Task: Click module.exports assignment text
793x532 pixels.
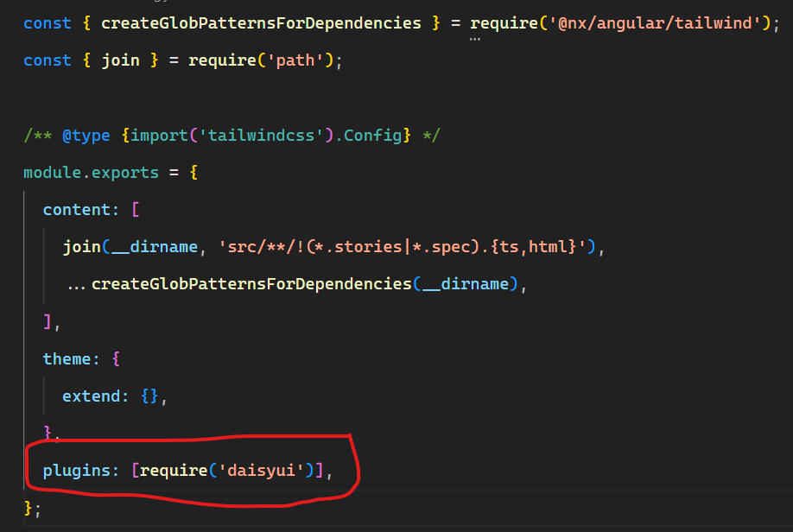Action: point(91,173)
